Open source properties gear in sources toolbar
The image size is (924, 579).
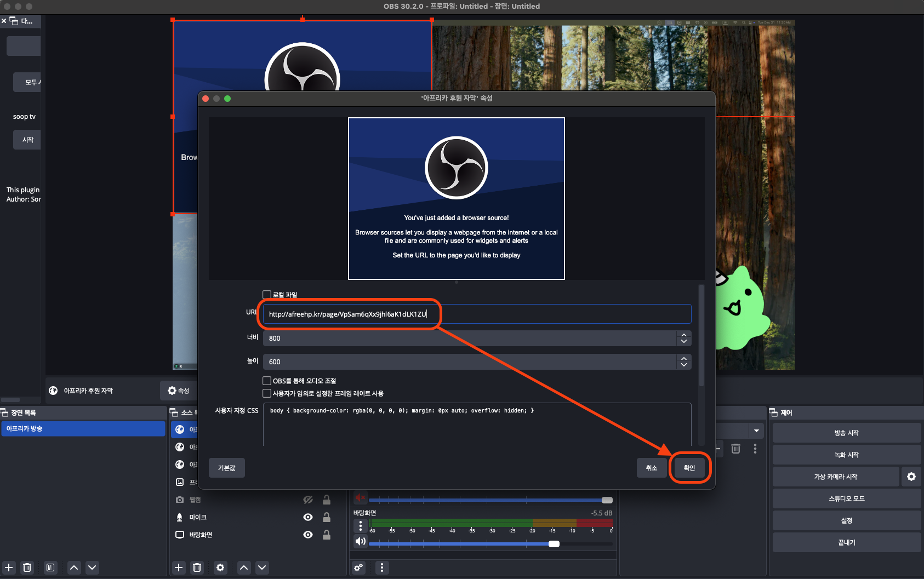pos(220,567)
